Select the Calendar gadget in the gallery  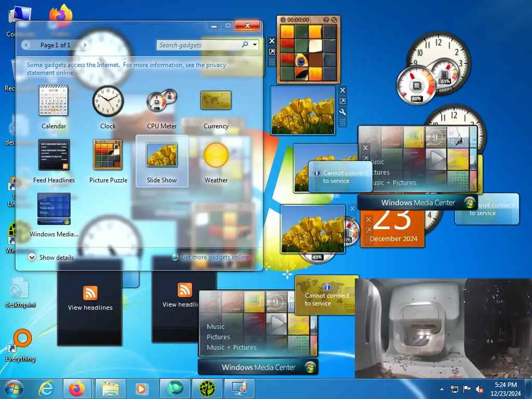[x=54, y=107]
